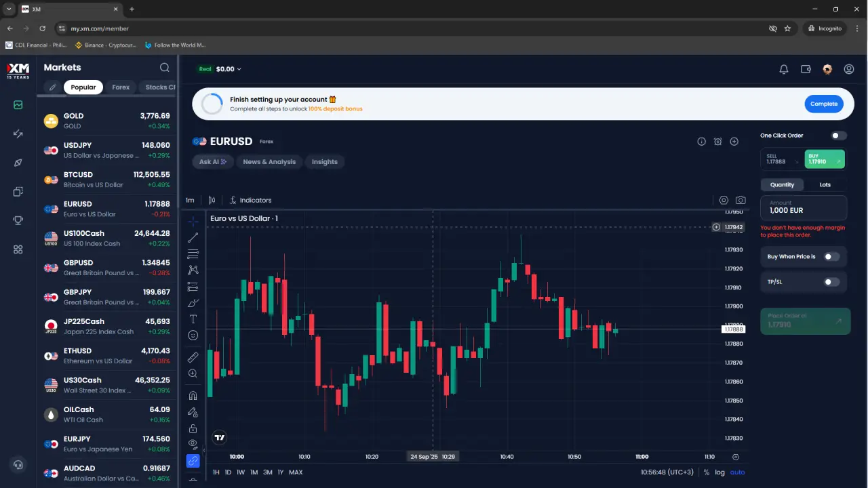Toggle One Click Order switch
Image resolution: width=868 pixels, height=488 pixels.
(x=839, y=136)
